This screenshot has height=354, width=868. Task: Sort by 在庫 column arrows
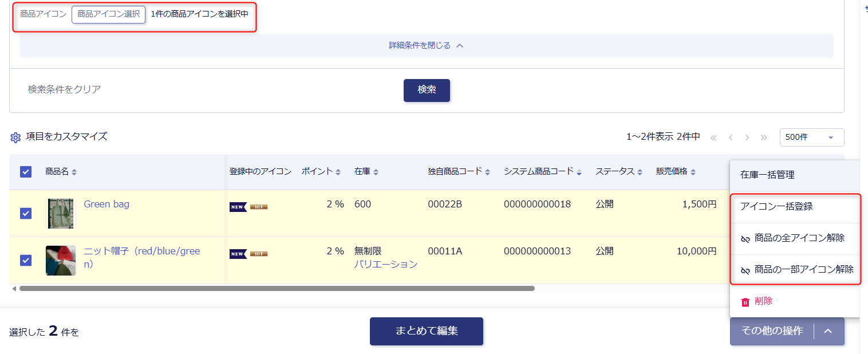pos(376,172)
